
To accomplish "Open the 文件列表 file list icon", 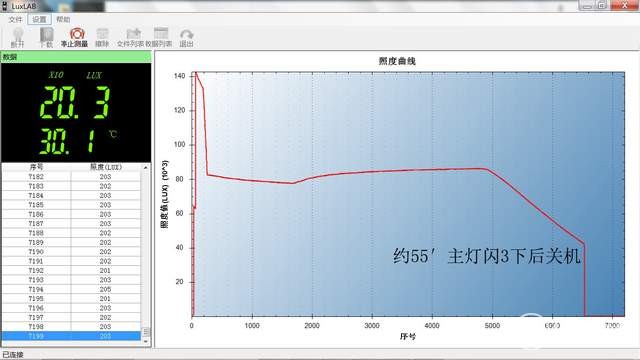I will point(133,34).
